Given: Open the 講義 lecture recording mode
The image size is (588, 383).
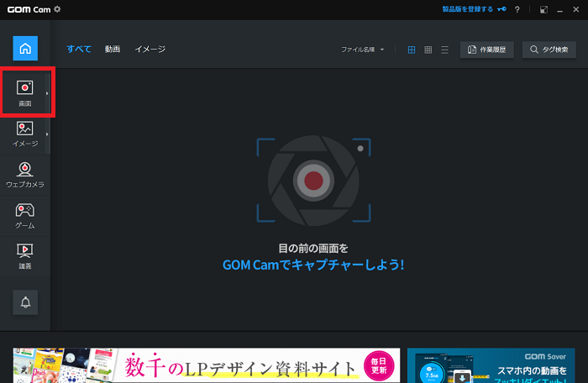Looking at the screenshot, I should click(x=24, y=256).
